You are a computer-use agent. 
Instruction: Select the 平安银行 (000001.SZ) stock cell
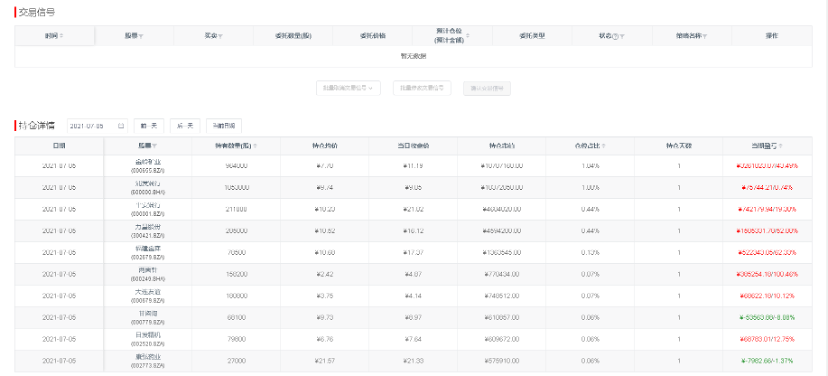pos(147,209)
